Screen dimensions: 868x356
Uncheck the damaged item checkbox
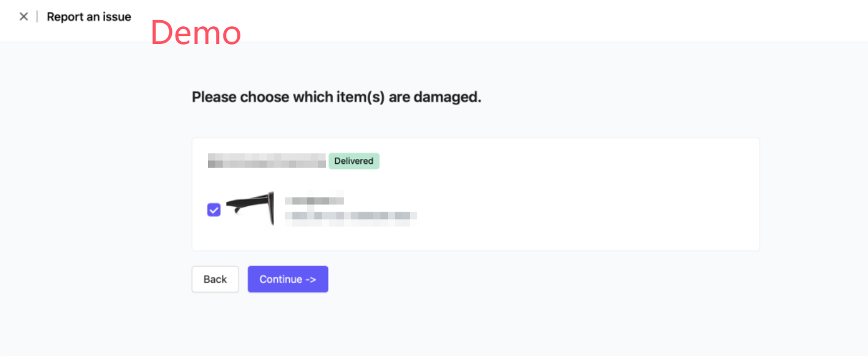coord(214,210)
